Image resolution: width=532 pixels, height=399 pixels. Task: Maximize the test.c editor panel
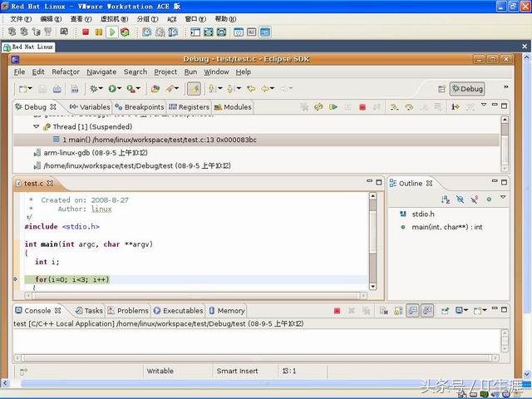[379, 182]
